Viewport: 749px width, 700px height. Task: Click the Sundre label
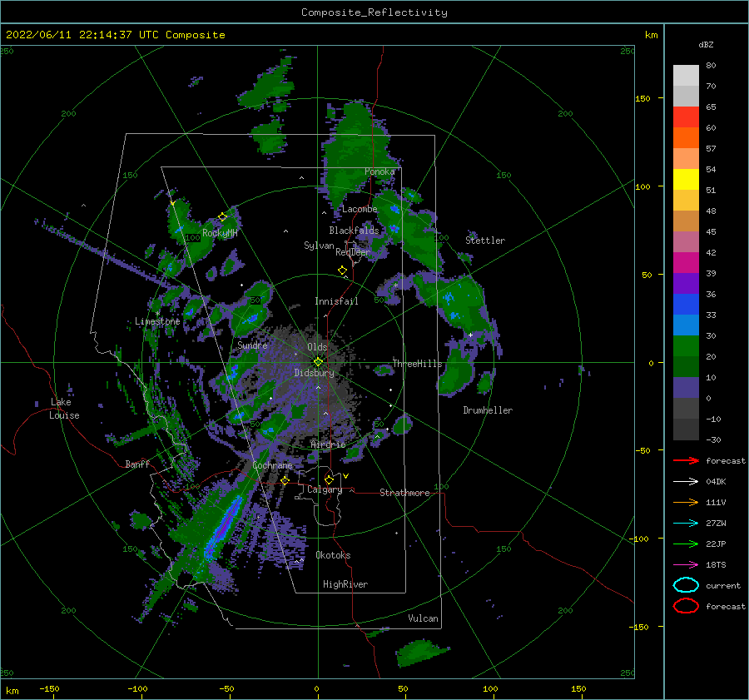click(x=252, y=345)
